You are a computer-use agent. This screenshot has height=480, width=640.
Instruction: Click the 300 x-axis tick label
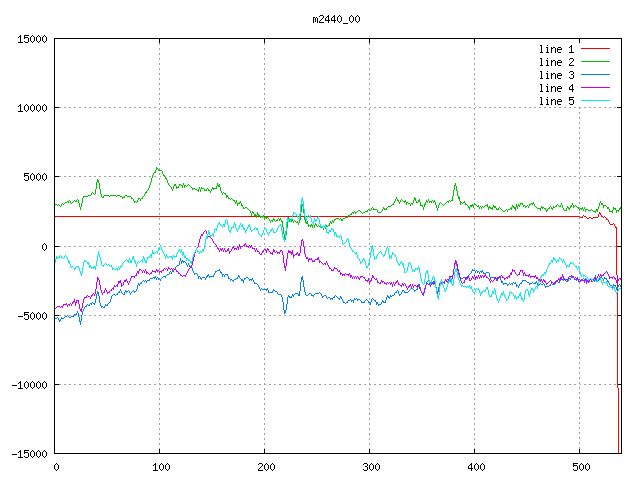point(370,466)
